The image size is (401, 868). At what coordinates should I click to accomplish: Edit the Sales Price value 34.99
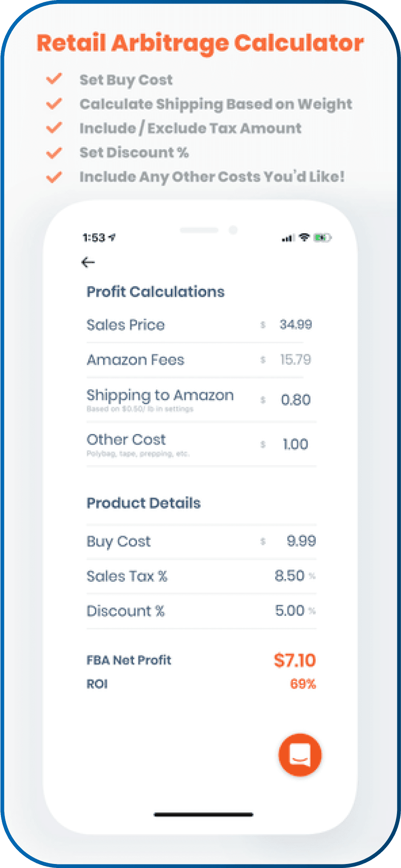pos(295,325)
